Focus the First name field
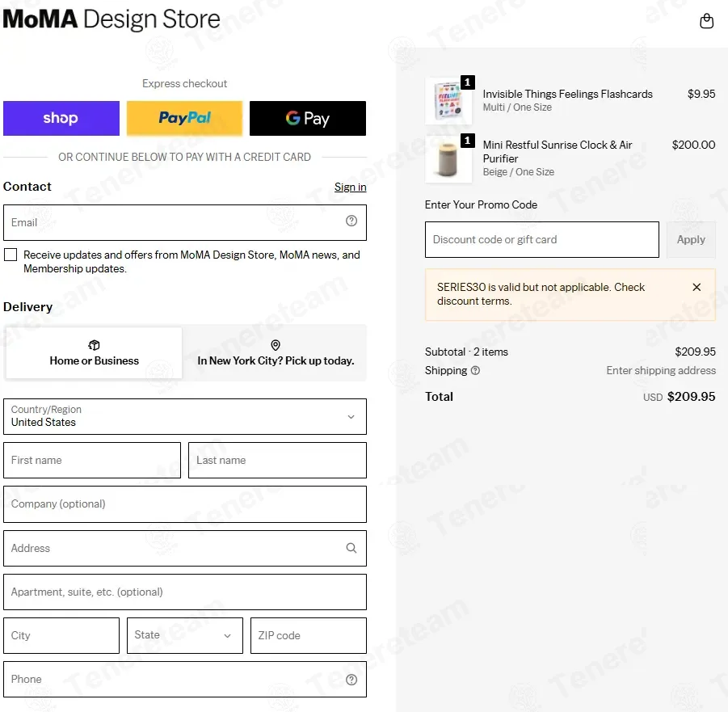 click(92, 461)
